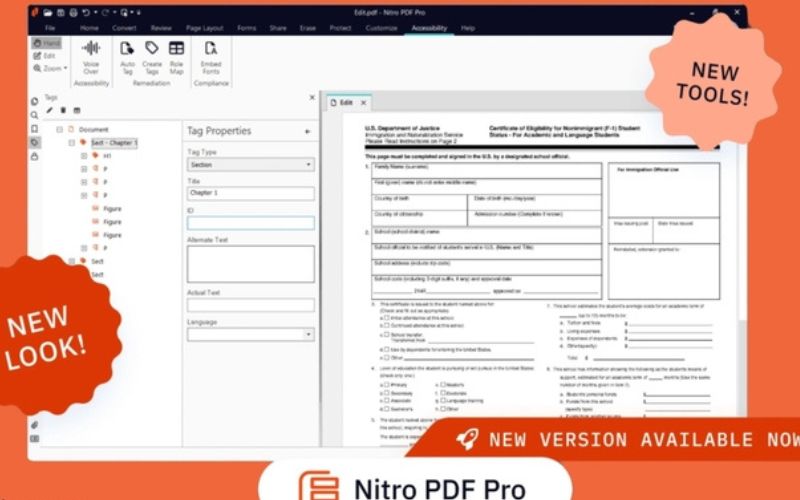Click the Tags pane sidebar icon

point(35,143)
